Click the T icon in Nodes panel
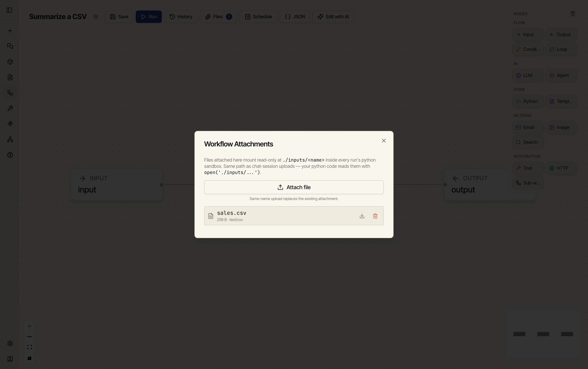Screen dimensions: 588x369 pyautogui.click(x=573, y=14)
